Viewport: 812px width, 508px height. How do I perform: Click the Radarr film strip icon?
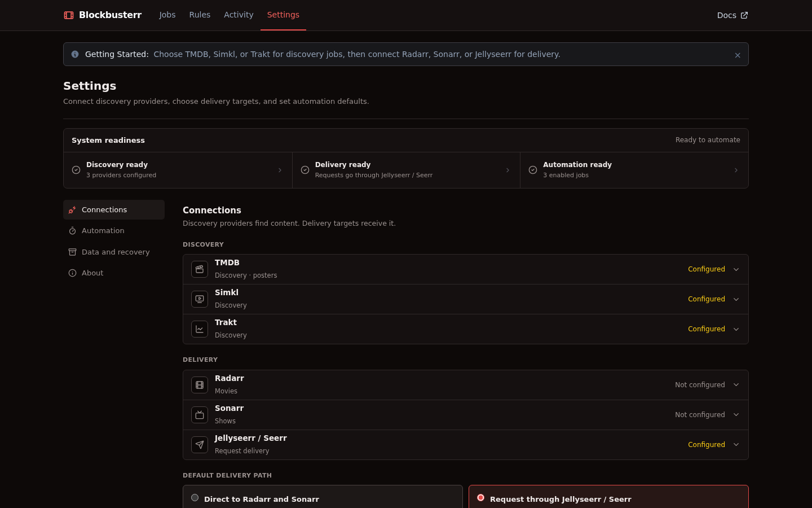coord(200,385)
